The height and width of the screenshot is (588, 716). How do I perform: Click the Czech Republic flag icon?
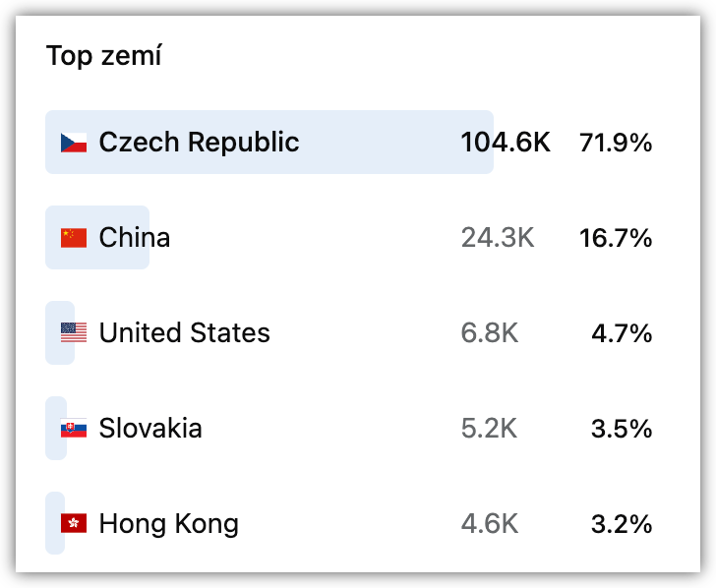74,143
